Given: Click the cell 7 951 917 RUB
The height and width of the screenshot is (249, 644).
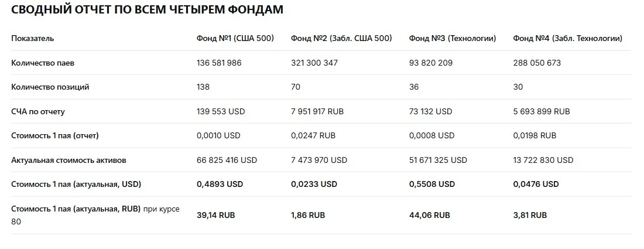Looking at the screenshot, I should [317, 111].
